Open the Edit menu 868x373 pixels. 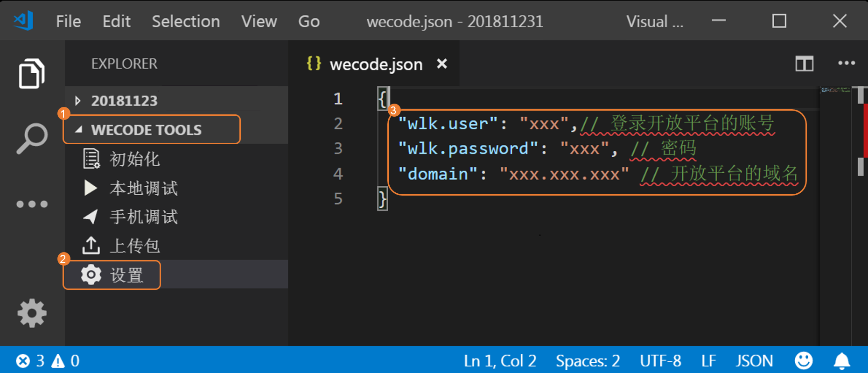116,21
